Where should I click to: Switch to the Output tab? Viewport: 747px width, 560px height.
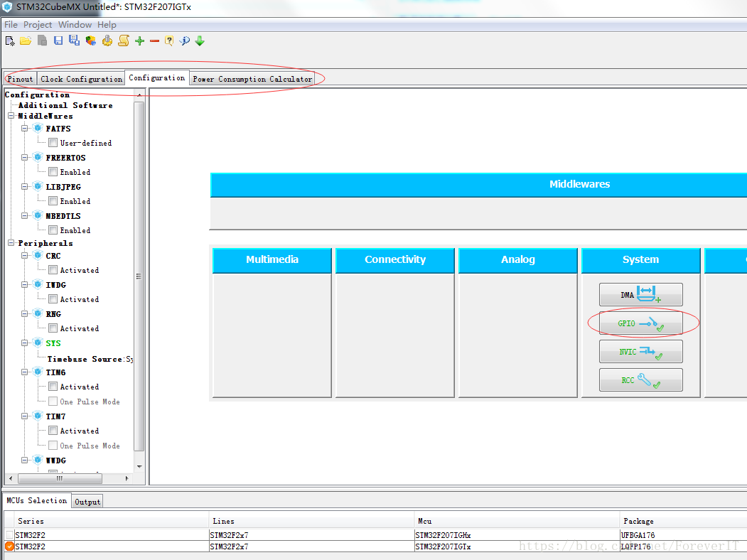pos(87,502)
